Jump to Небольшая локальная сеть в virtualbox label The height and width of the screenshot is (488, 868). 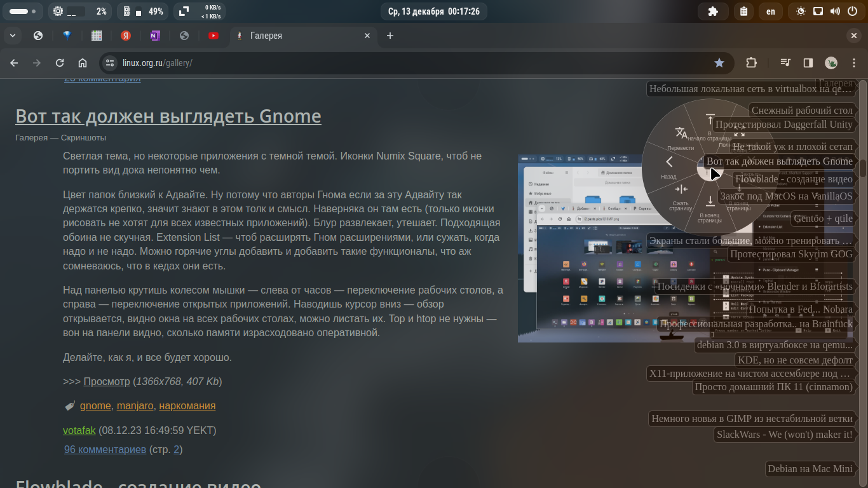tap(750, 89)
